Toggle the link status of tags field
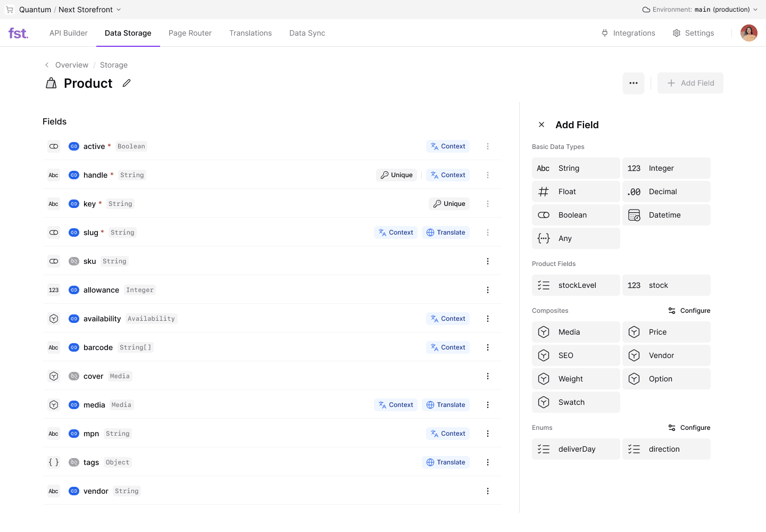766x532 pixels. pos(74,462)
